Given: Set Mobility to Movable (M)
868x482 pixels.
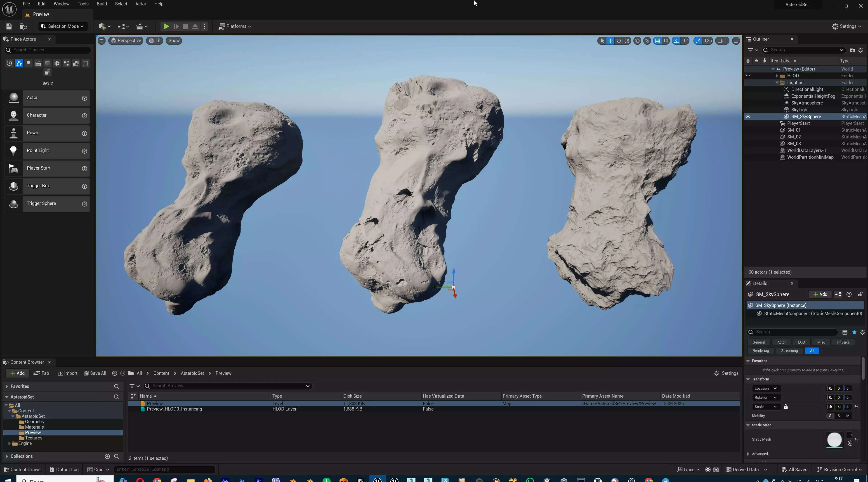Looking at the screenshot, I should click(x=847, y=416).
